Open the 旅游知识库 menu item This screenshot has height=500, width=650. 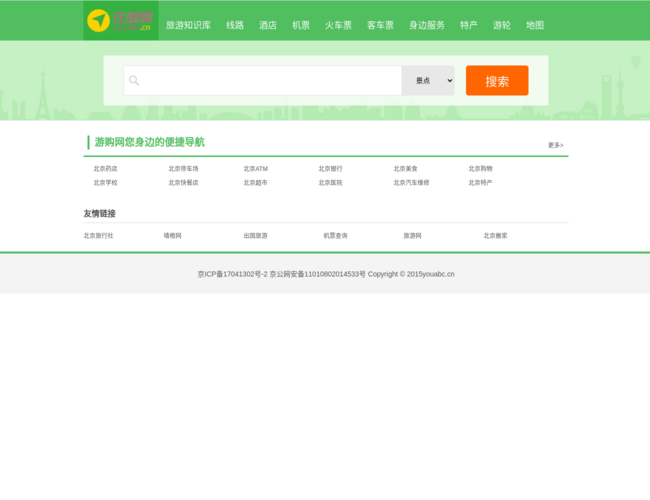click(x=188, y=25)
